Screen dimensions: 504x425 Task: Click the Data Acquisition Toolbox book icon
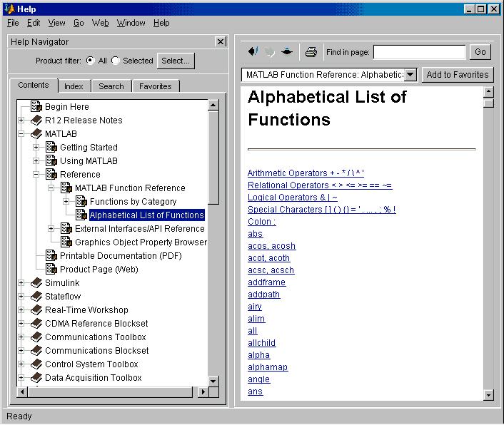(x=36, y=377)
